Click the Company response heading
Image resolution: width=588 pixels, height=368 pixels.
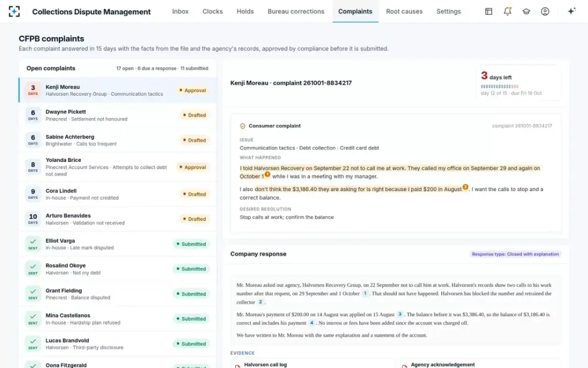[x=258, y=254]
